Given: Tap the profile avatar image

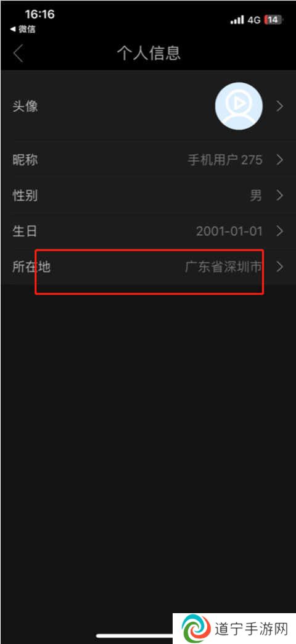Looking at the screenshot, I should [239, 106].
